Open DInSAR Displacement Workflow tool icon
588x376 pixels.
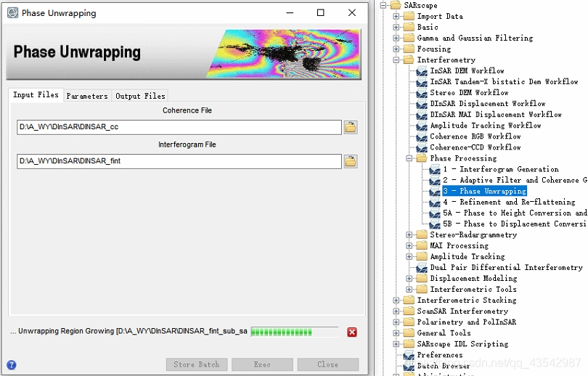[x=422, y=104]
